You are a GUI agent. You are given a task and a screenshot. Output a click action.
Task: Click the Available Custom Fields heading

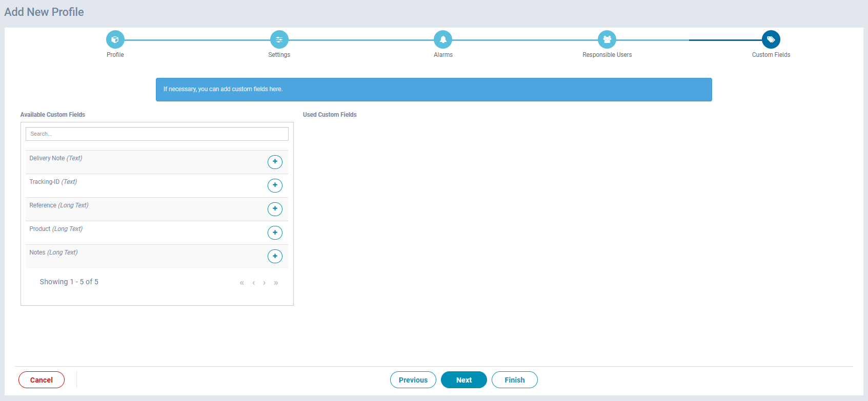click(x=53, y=115)
